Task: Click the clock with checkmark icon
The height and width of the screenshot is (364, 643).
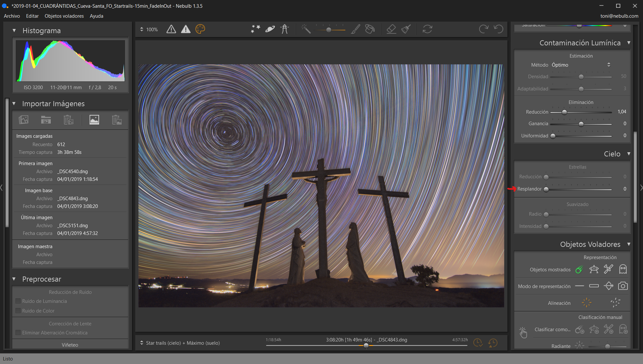Action: (478, 343)
